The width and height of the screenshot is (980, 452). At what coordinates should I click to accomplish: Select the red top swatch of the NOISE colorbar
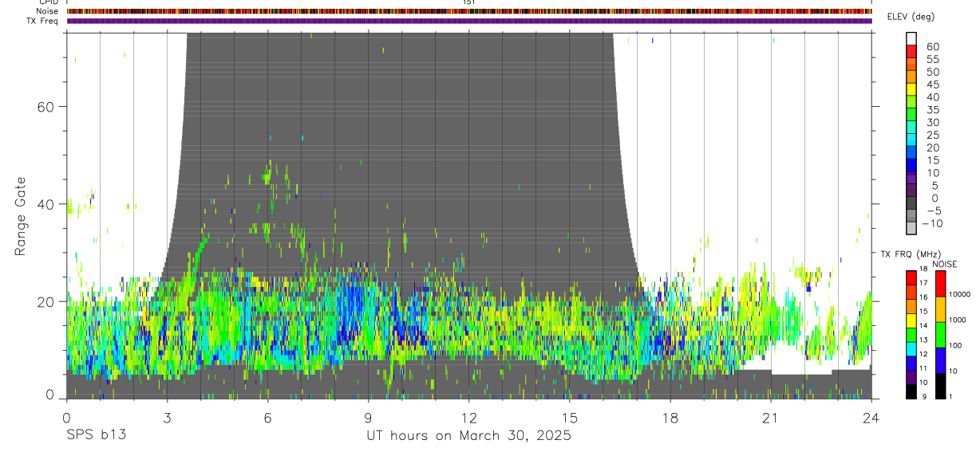click(940, 283)
